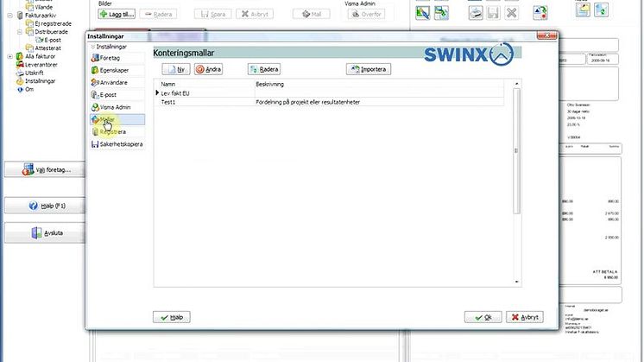Collapse the Fakturaarkiv tree node
Viewport: 644px width, 362px height.
(10, 16)
